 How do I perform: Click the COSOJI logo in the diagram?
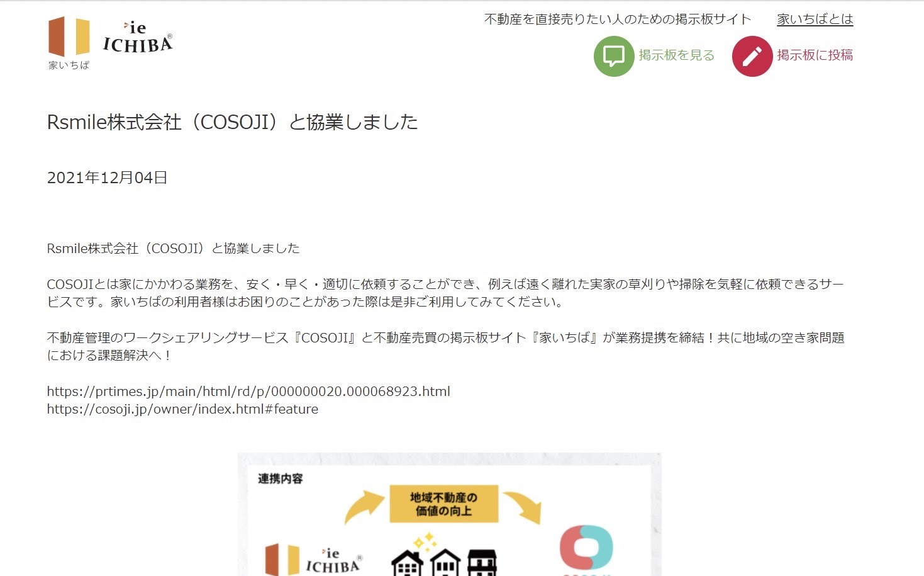(x=586, y=550)
